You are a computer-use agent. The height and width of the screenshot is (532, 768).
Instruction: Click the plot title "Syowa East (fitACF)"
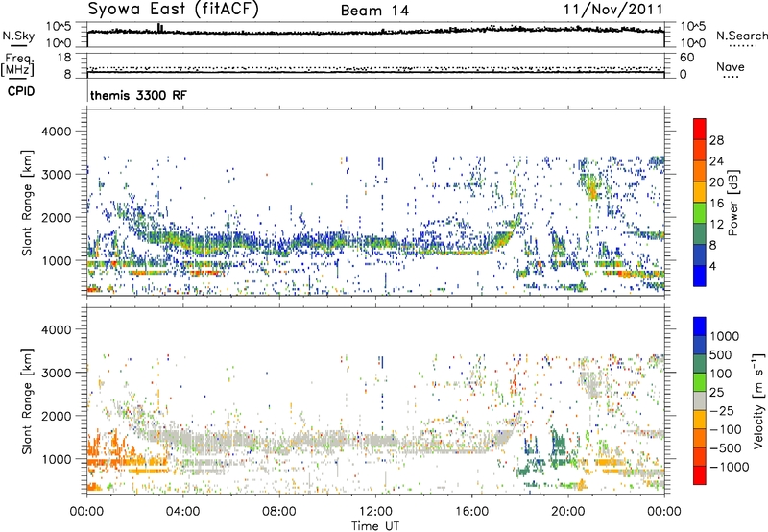click(x=173, y=9)
